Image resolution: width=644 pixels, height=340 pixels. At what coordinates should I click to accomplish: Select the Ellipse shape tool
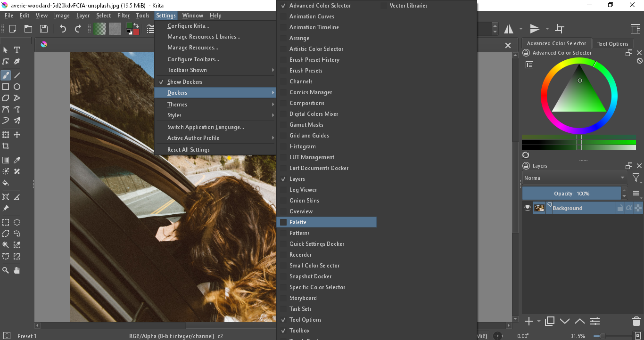(17, 87)
